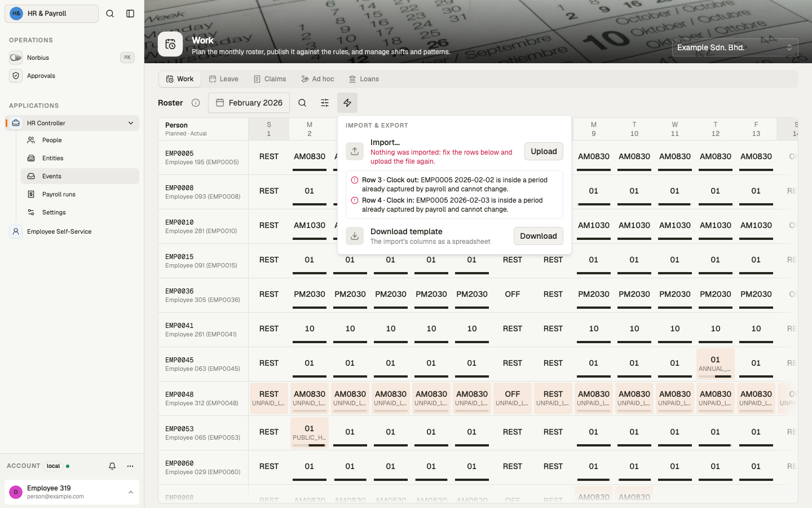Image resolution: width=812 pixels, height=508 pixels.
Task: Open the roster filter sliders icon
Action: coord(325,103)
